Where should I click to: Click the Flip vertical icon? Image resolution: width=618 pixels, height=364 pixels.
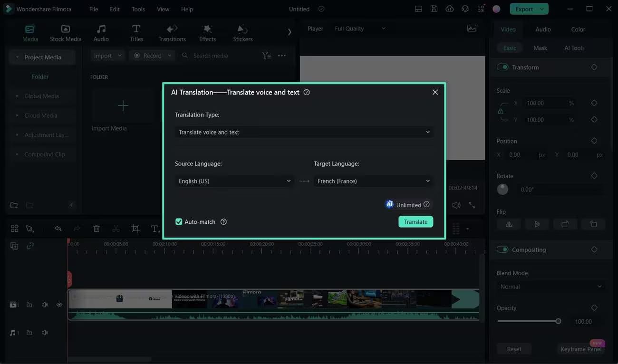click(x=537, y=224)
